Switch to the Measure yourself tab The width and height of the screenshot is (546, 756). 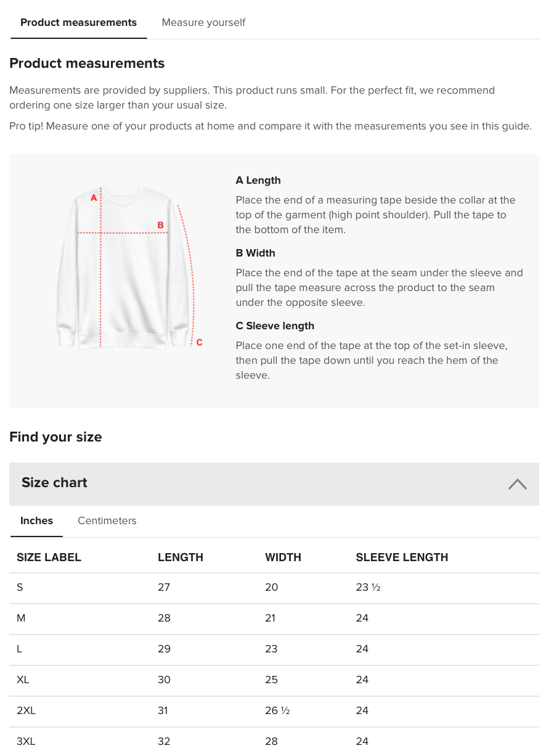click(203, 23)
